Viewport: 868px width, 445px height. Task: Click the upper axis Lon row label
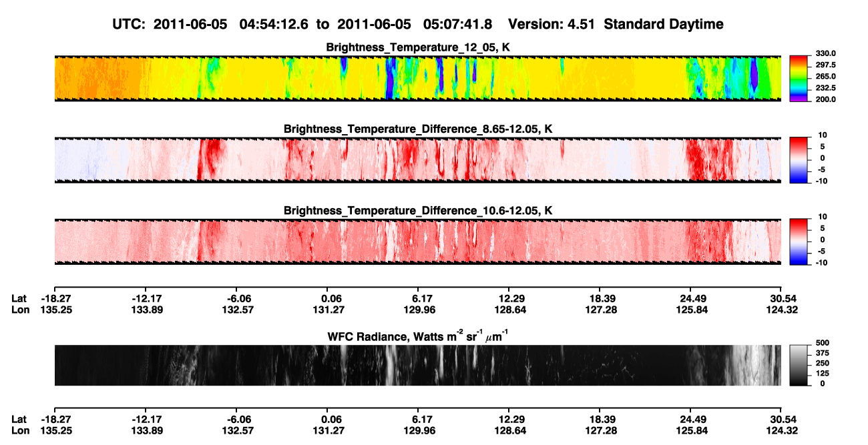point(20,310)
